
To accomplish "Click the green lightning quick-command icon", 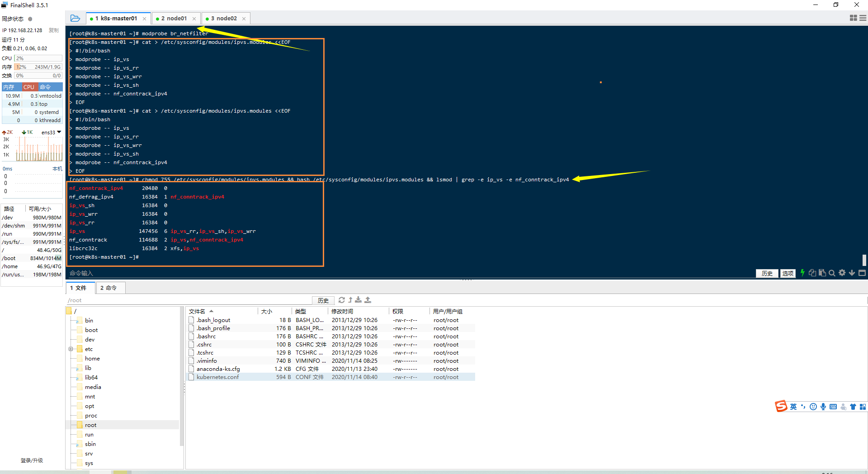I will click(802, 273).
